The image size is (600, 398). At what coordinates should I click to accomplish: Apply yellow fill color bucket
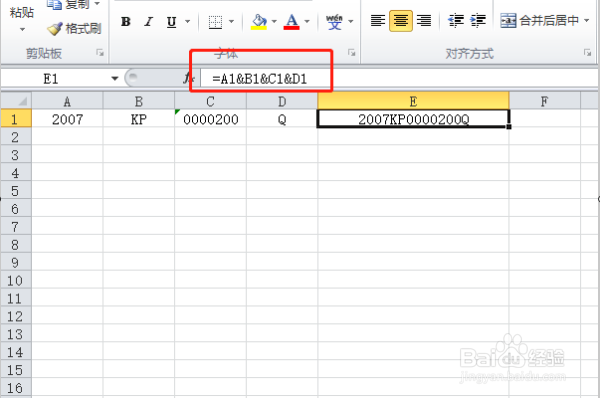[x=259, y=21]
